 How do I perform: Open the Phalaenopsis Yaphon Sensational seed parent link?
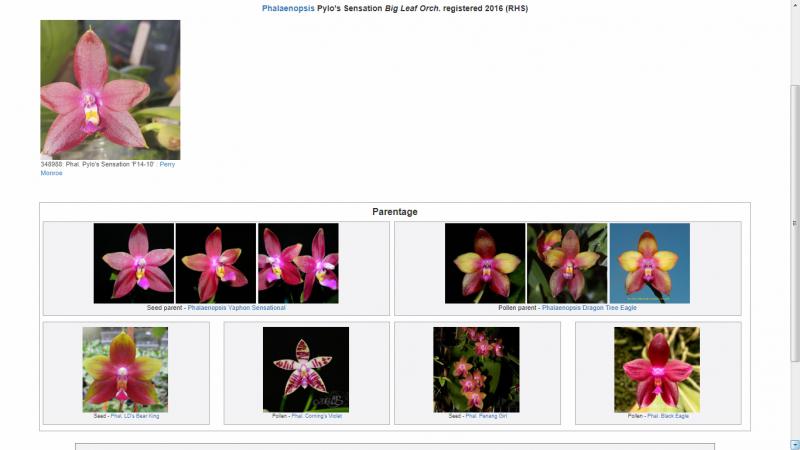point(236,308)
